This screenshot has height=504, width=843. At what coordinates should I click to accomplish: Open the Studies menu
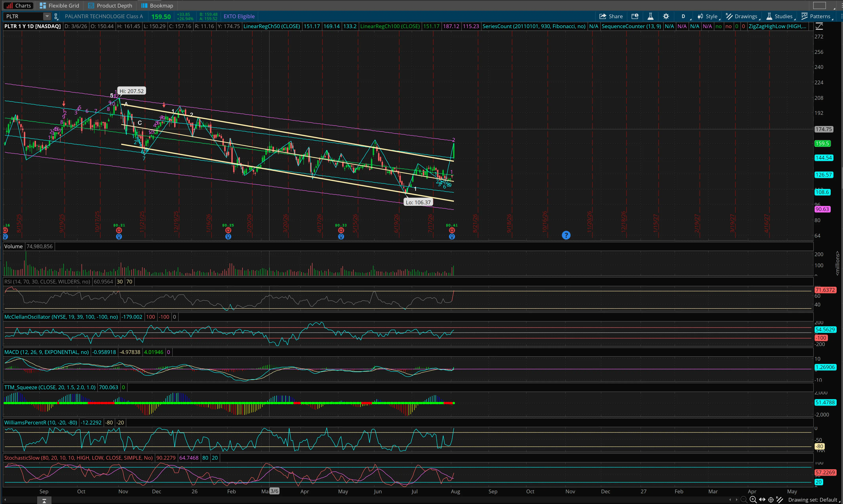780,16
